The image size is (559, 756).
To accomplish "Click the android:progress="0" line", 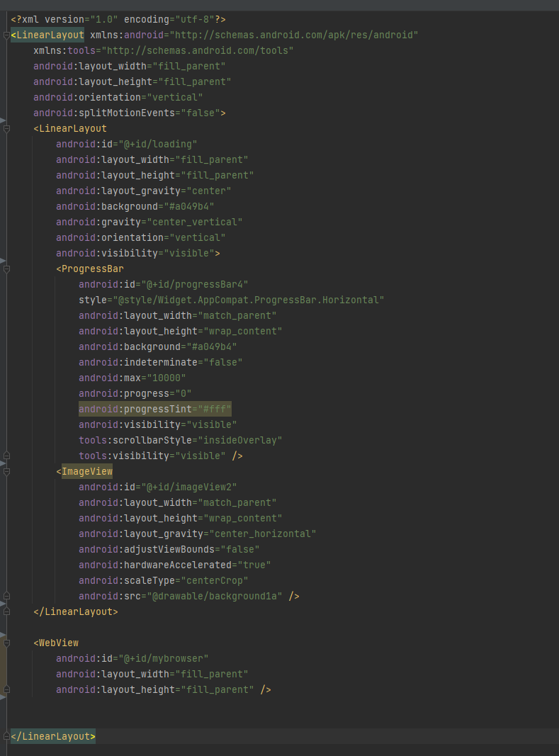I will coord(135,393).
